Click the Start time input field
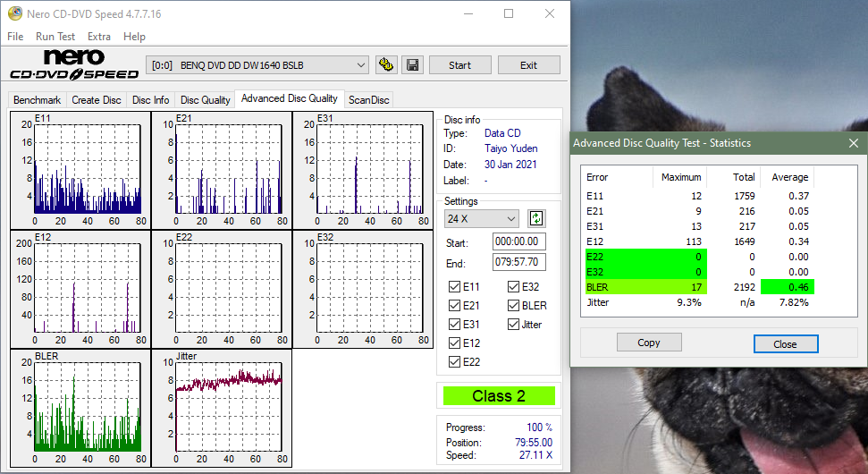Image resolution: width=868 pixels, height=474 pixels. point(518,241)
